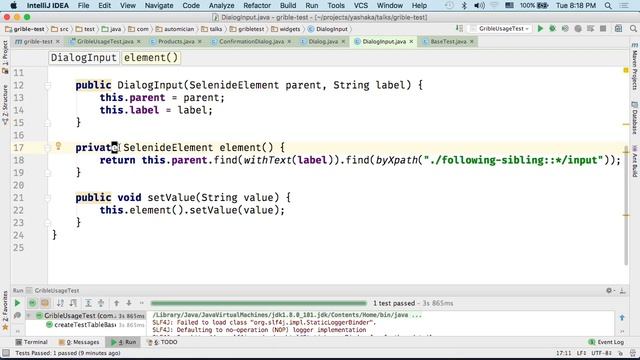Open Project Structure from the toolbar

tap(618, 29)
